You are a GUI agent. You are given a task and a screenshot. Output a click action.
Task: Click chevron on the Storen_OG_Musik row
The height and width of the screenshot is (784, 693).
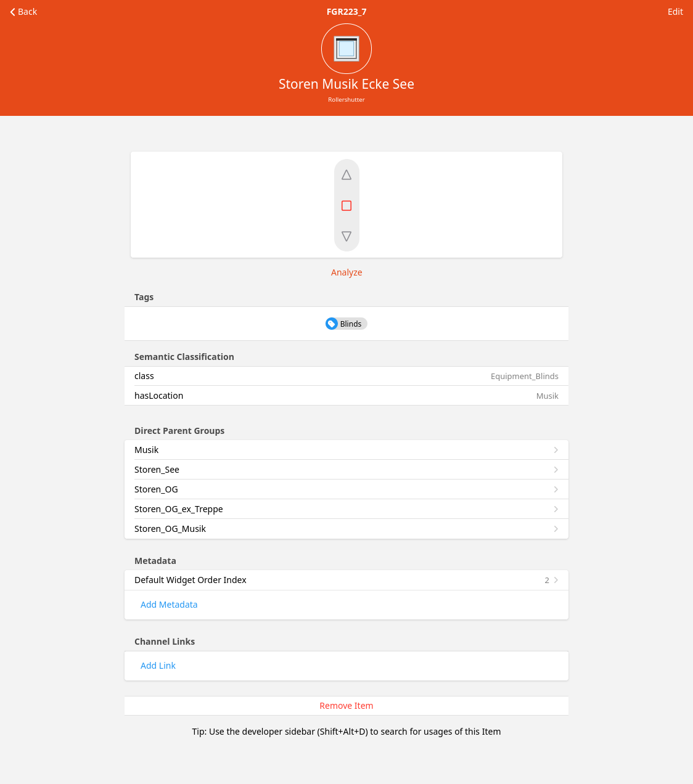click(556, 529)
